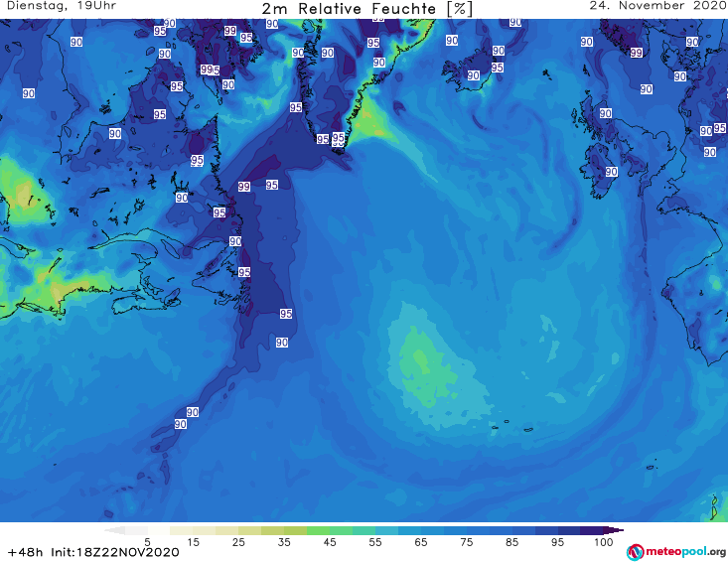Click the 'Dienstag, 19Uhr' time label
The width and height of the screenshot is (728, 562).
point(62,6)
